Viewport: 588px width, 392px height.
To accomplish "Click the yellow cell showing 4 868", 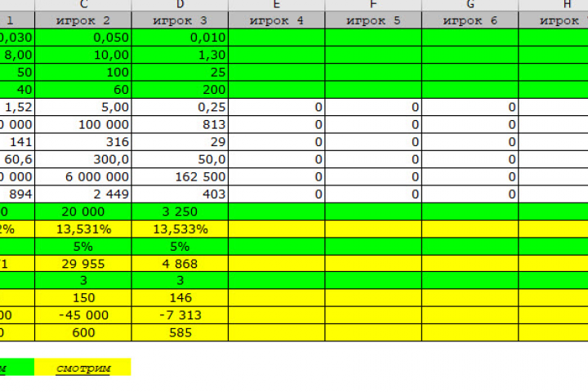I will [180, 264].
